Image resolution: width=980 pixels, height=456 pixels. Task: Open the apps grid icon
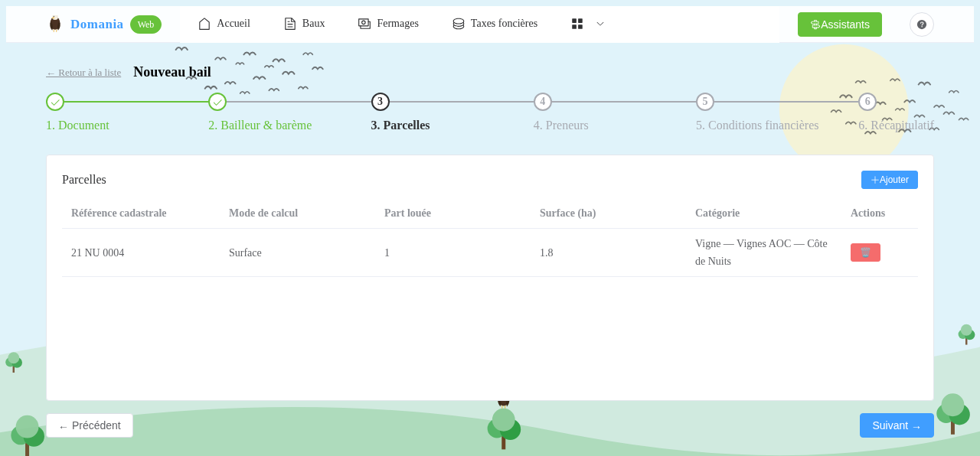pos(577,24)
